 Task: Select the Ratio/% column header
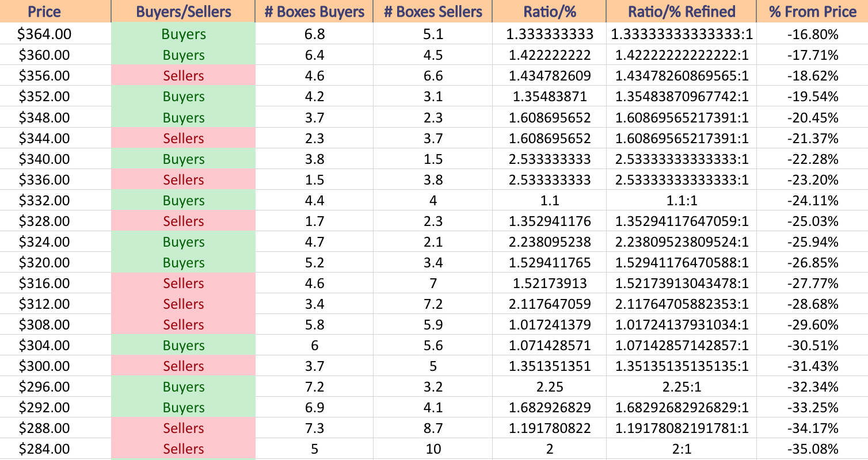tap(550, 11)
